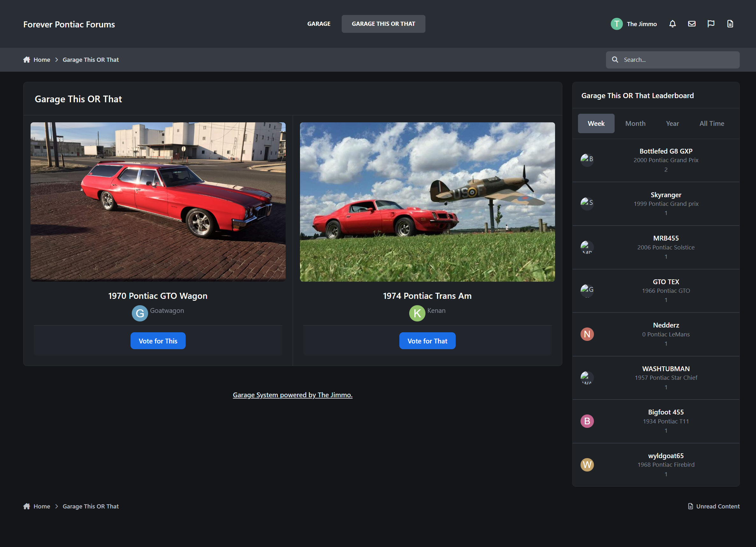Open Goatwagon user profile link
The width and height of the screenshot is (756, 547).
(167, 311)
